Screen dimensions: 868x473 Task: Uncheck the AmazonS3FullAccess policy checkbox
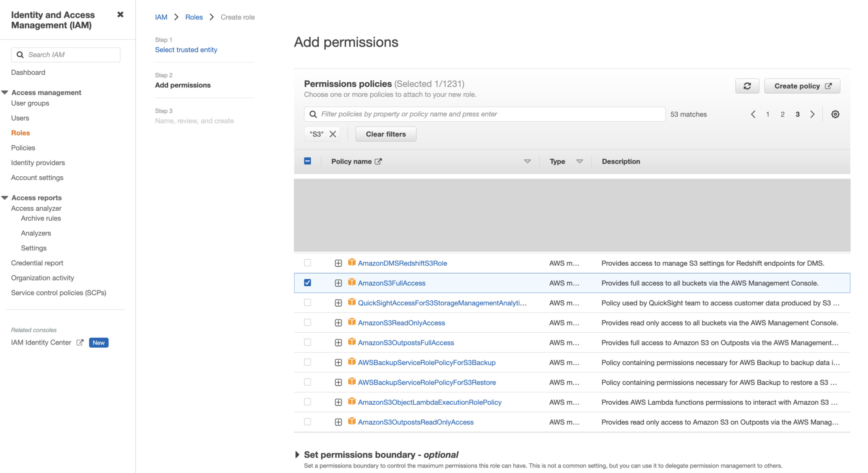pyautogui.click(x=308, y=283)
